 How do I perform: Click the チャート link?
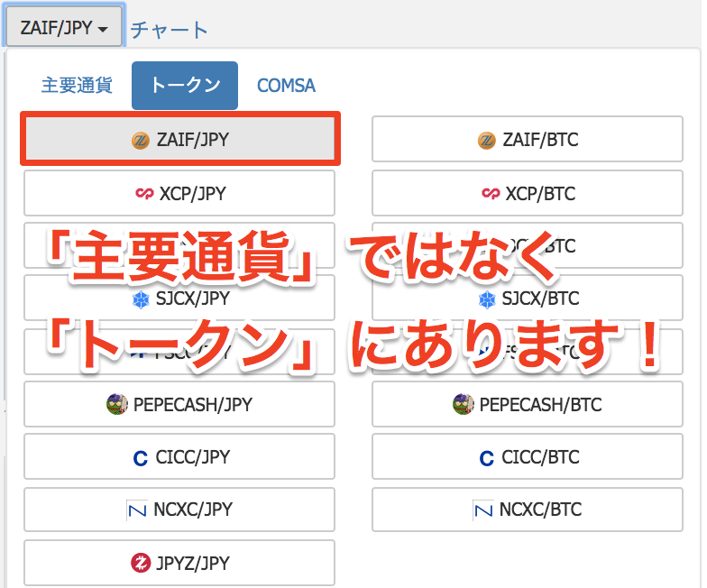[x=170, y=31]
